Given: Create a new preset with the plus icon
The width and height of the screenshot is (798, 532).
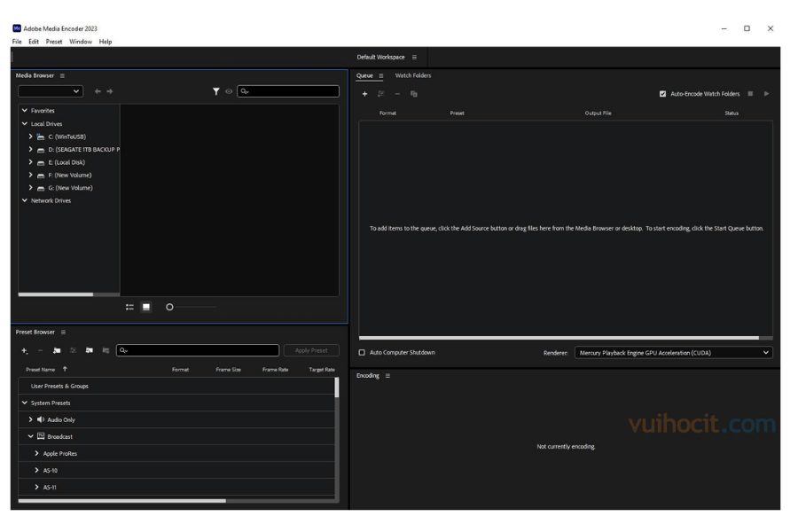Looking at the screenshot, I should [25, 351].
